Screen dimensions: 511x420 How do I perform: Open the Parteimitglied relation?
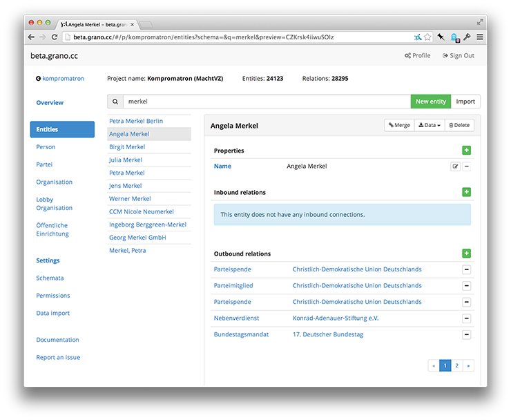[233, 286]
